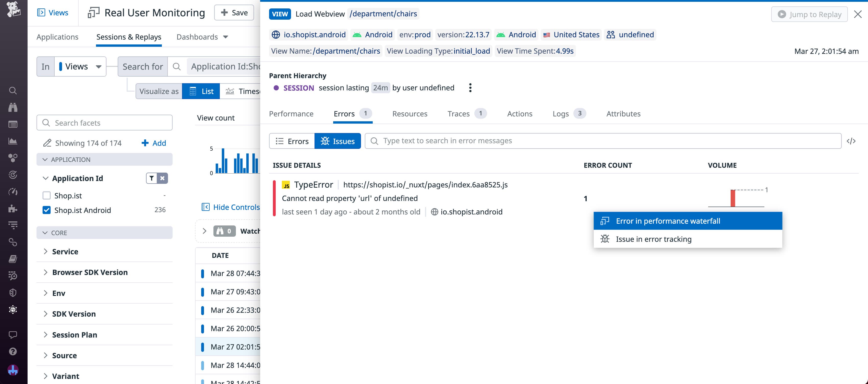
Task: Open the Sessions & Replays tab
Action: click(x=129, y=37)
